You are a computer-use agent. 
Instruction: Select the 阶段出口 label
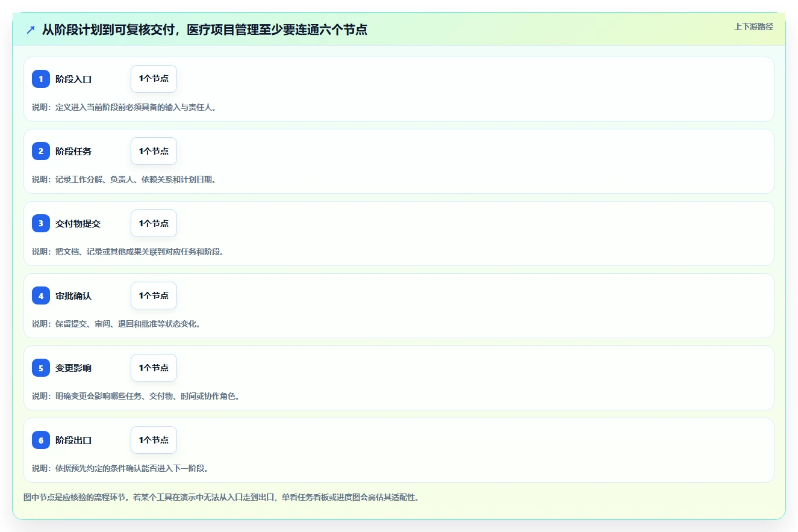point(73,440)
